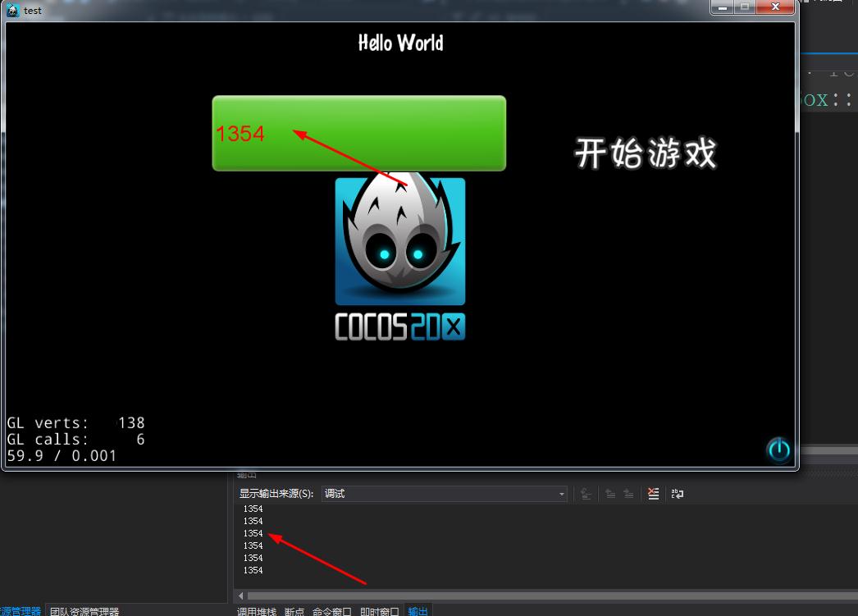Open the 调用堆栈 tab
858x616 pixels.
pyautogui.click(x=257, y=611)
